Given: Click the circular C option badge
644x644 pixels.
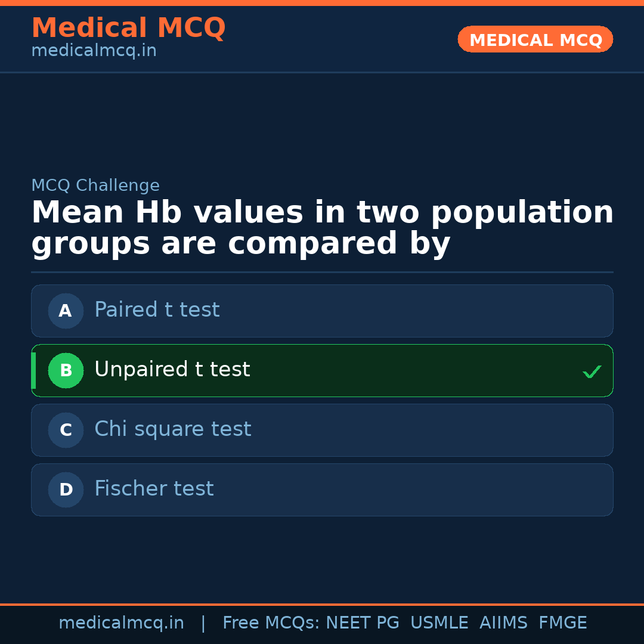Looking at the screenshot, I should pyautogui.click(x=66, y=430).
